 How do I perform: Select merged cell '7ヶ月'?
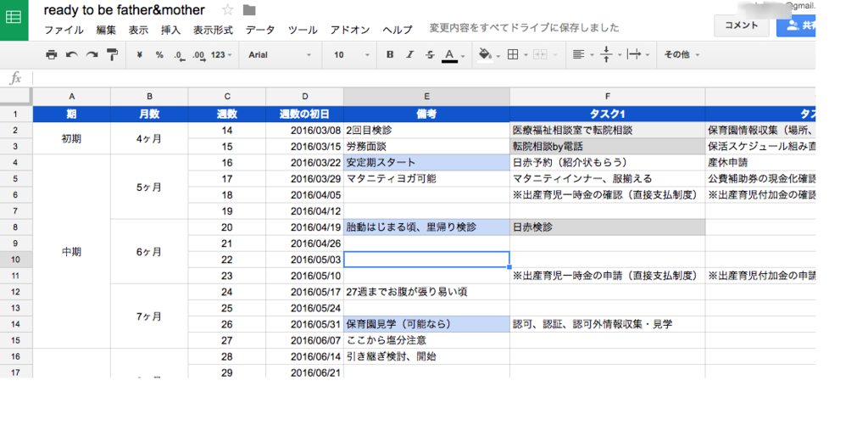point(149,316)
